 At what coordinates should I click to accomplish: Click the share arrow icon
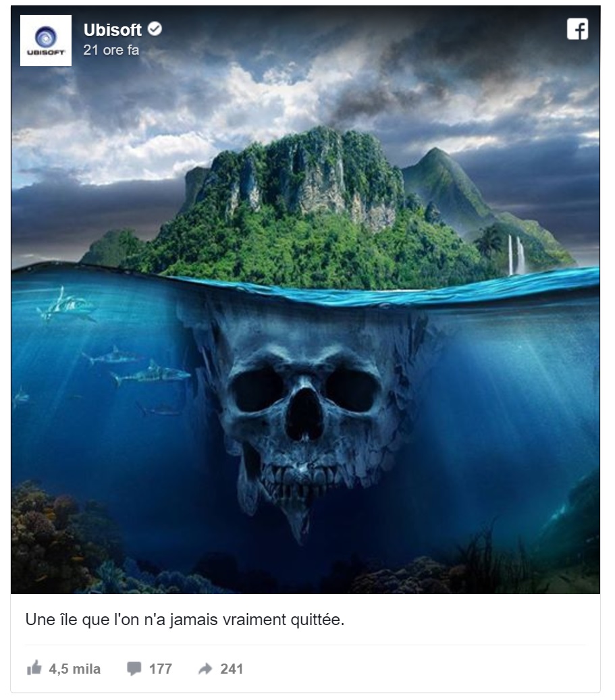(x=205, y=668)
